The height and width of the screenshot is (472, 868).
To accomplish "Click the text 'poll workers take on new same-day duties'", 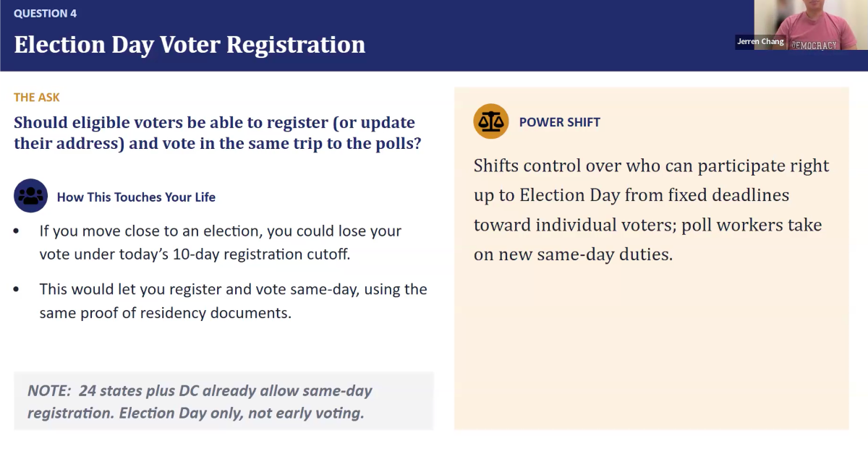I will click(648, 240).
